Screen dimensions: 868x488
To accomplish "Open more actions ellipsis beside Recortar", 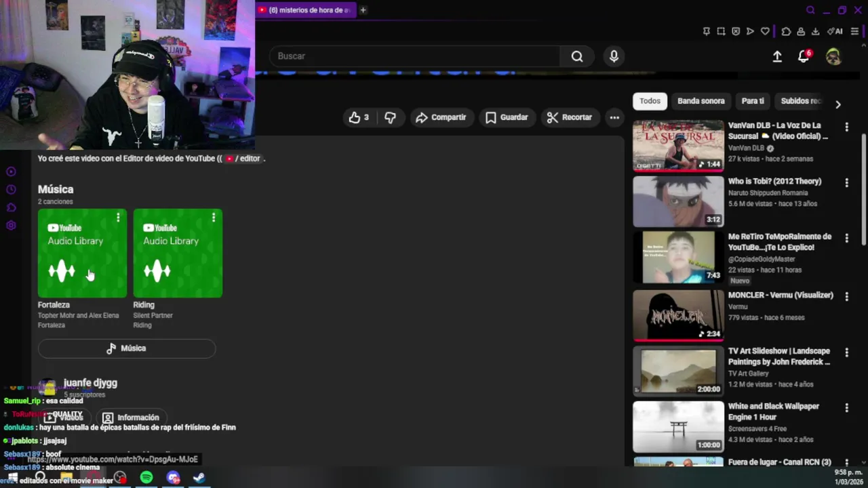I will coord(614,117).
